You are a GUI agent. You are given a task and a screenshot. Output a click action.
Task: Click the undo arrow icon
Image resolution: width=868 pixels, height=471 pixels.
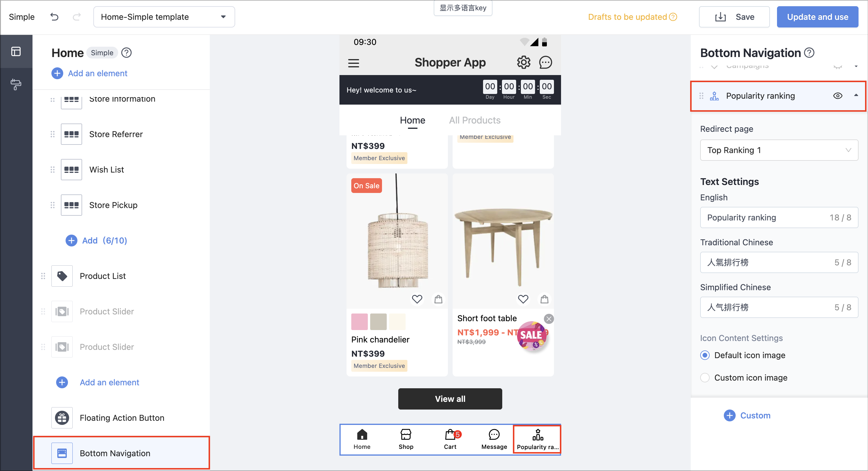click(x=54, y=17)
